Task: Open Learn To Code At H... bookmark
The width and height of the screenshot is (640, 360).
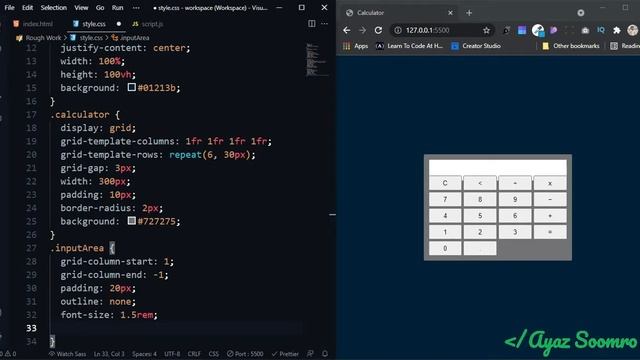Action: click(409, 46)
